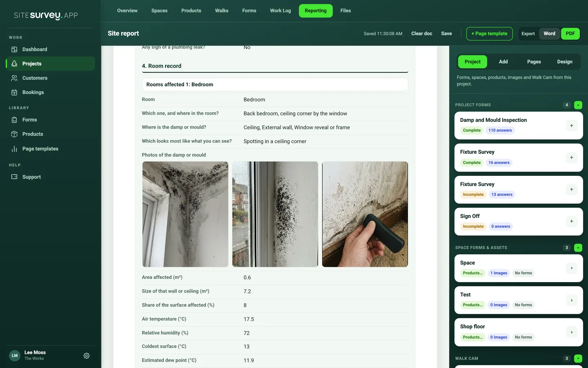This screenshot has width=588, height=368.
Task: Click the Export label
Action: pyautogui.click(x=528, y=34)
